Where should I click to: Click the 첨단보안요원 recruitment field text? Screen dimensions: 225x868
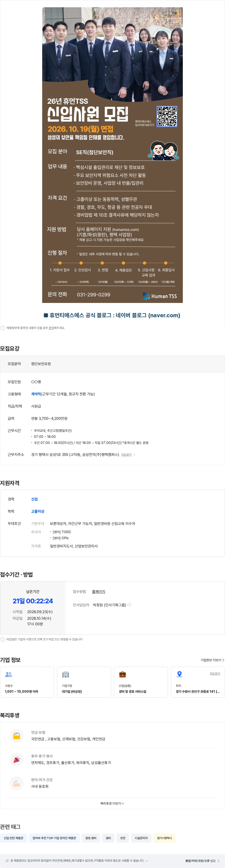click(41, 364)
